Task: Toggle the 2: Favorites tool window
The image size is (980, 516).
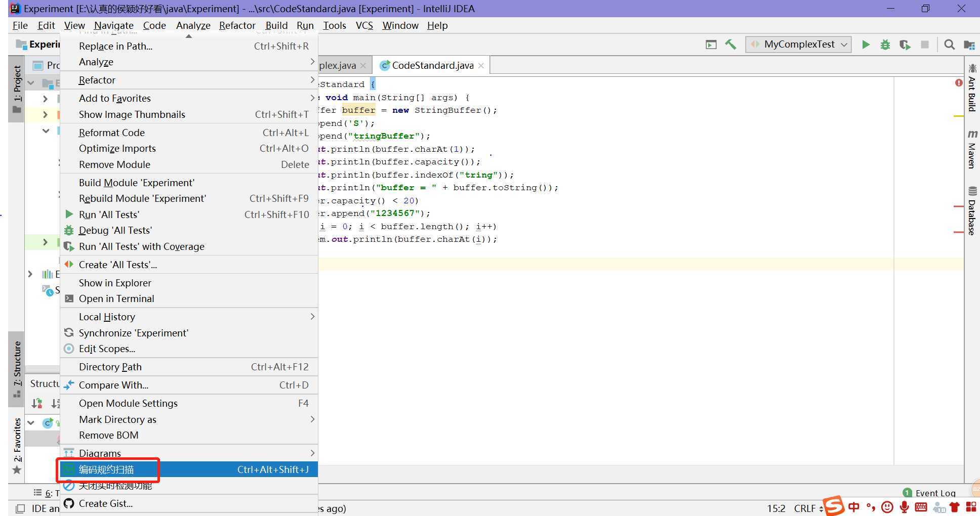Action: [17, 445]
